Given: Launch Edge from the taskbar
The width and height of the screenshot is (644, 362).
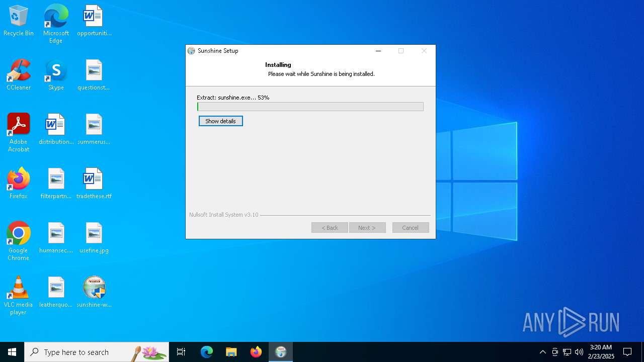Looking at the screenshot, I should point(207,352).
